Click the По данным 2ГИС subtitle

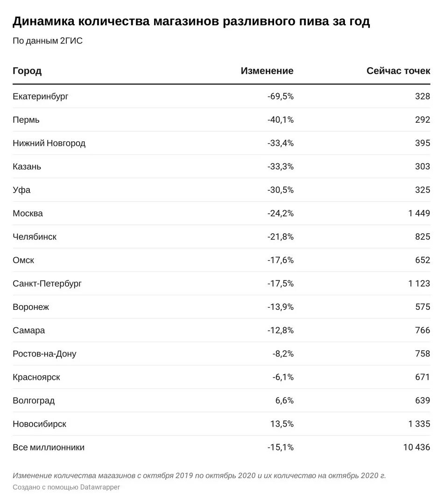pyautogui.click(x=48, y=41)
